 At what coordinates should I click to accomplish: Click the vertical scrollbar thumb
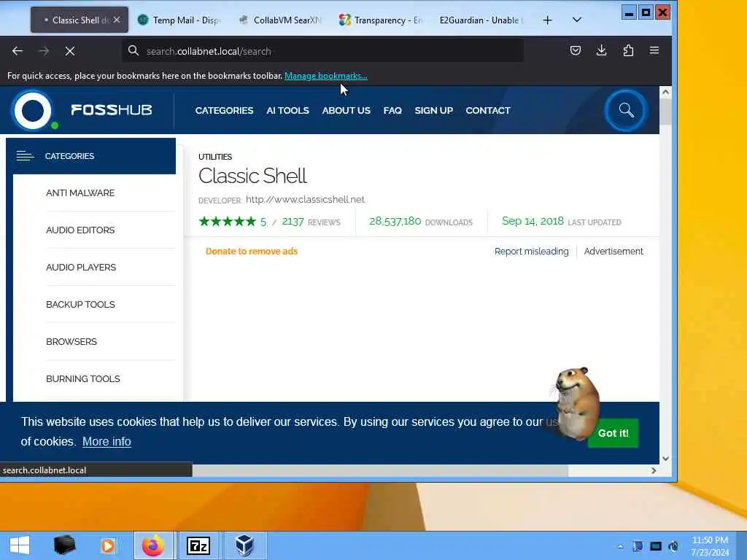point(665,112)
